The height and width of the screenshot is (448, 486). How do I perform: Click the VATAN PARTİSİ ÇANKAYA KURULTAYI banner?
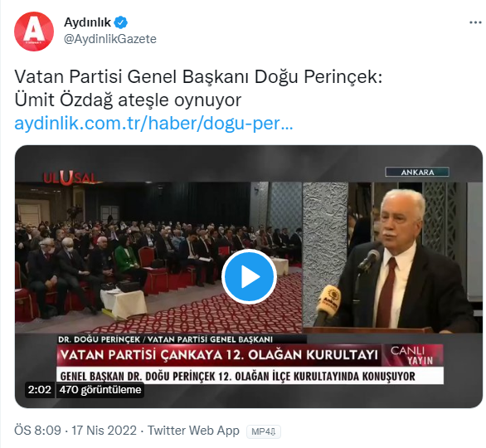pos(220,355)
